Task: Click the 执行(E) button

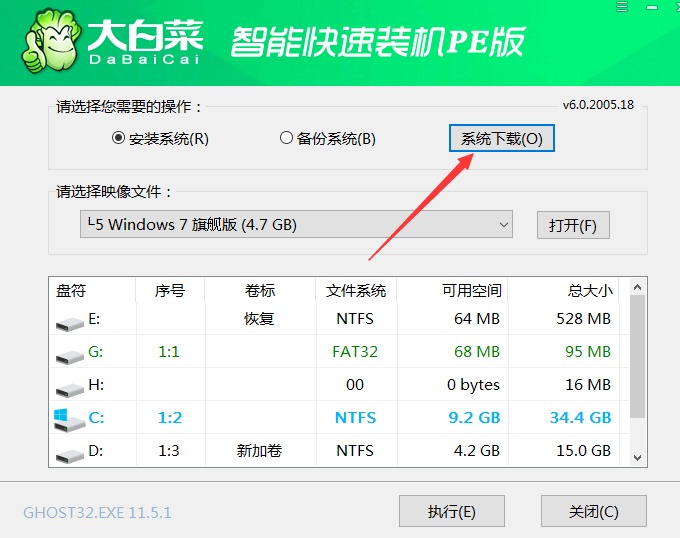Action: pyautogui.click(x=452, y=511)
